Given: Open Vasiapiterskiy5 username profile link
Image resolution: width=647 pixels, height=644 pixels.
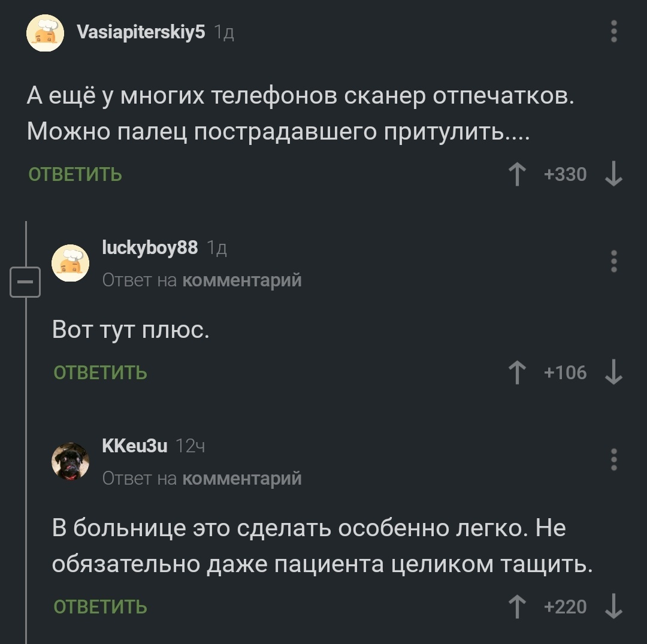Looking at the screenshot, I should [141, 32].
